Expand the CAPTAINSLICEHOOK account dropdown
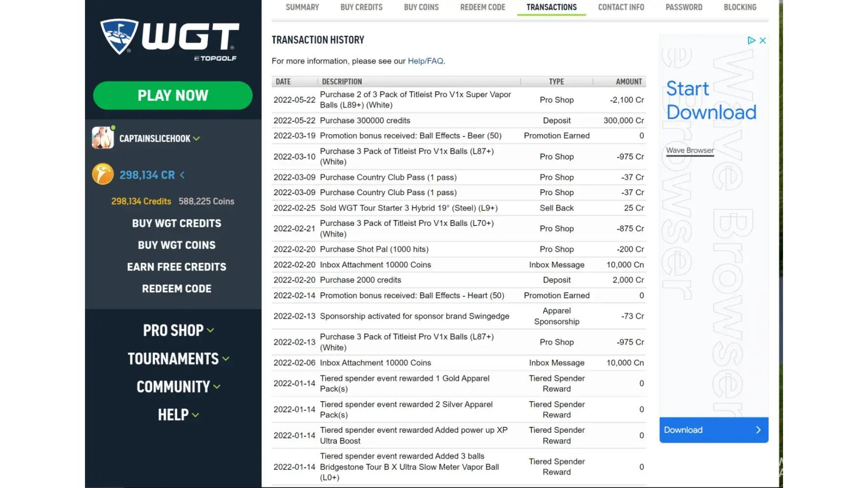This screenshot has height=488, width=868. coord(196,139)
